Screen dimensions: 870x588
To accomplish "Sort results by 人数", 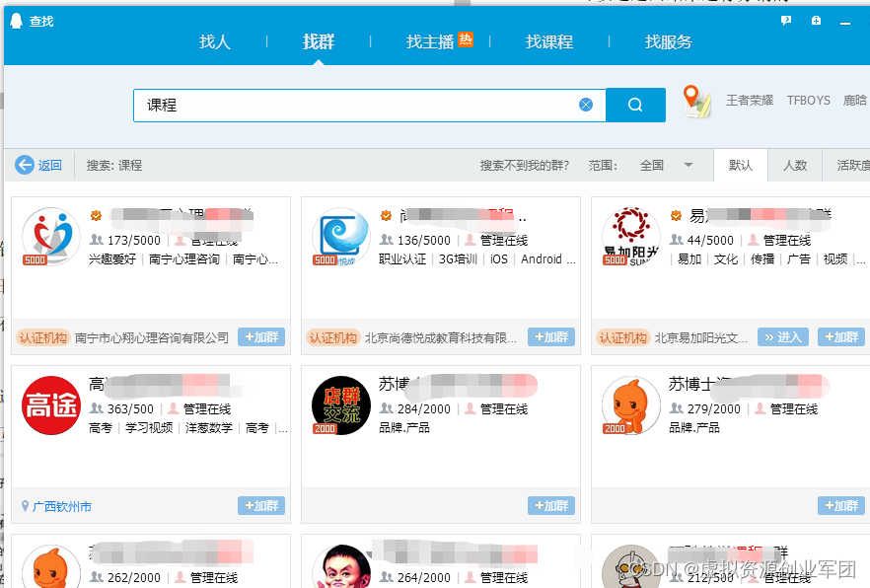I will coord(795,166).
